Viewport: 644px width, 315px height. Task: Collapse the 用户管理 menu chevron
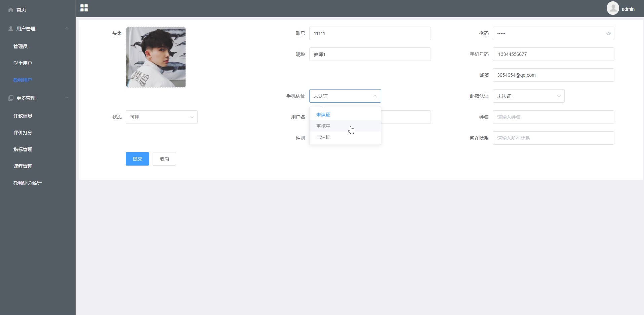click(x=67, y=28)
